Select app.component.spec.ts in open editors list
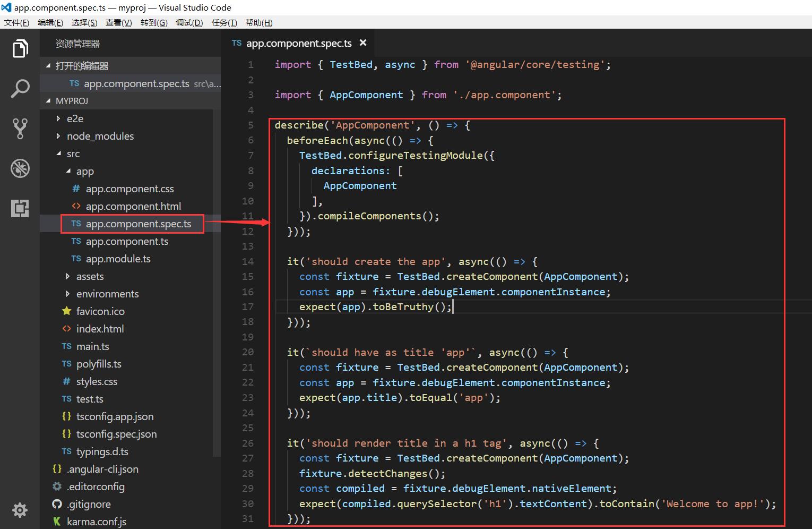Viewport: 812px width, 529px height. tap(130, 83)
